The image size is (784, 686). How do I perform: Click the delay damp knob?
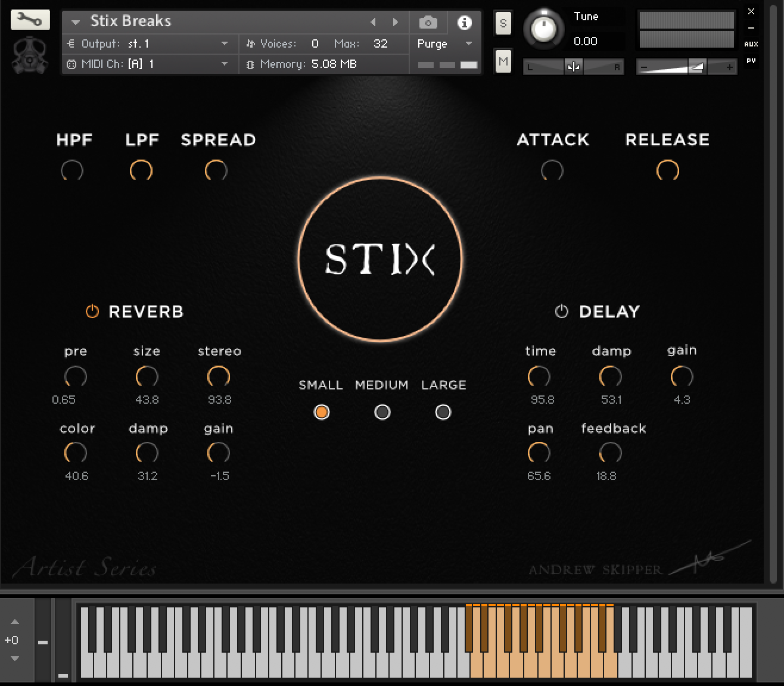point(611,377)
